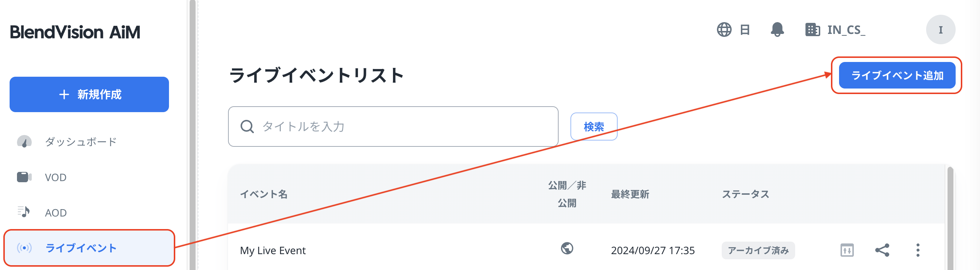Viewport: 980px width, 270px height.
Task: Click the 検索 search button
Action: pos(593,127)
